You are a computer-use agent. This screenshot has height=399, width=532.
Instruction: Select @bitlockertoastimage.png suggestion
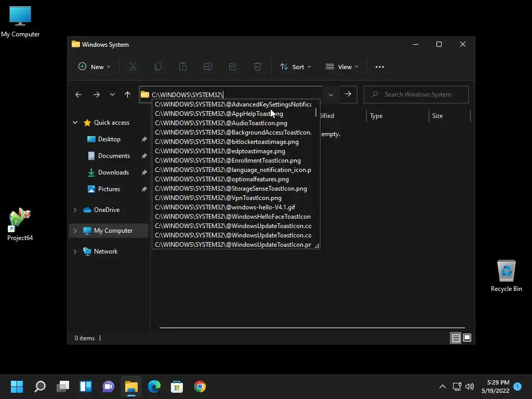tap(233, 142)
